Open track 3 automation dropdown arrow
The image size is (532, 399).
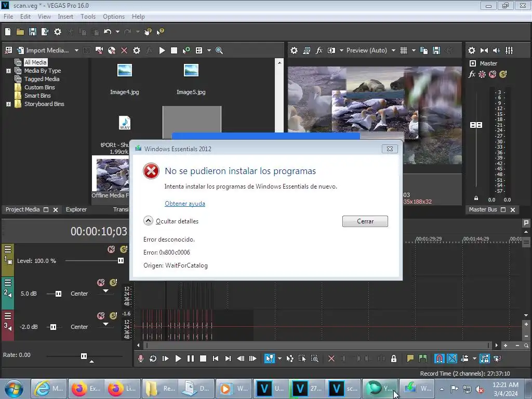pos(106,324)
